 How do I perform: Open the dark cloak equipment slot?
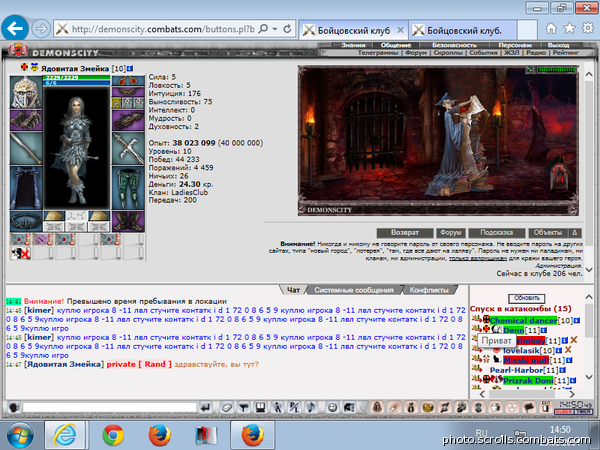coord(26,188)
